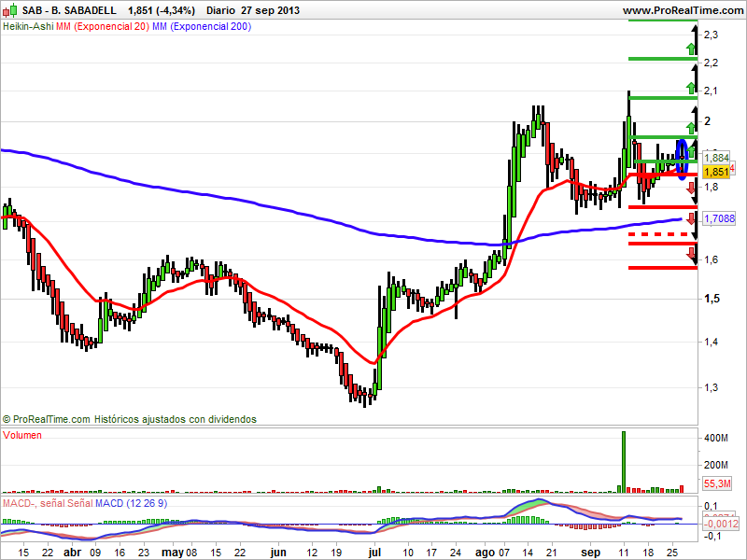Image resolution: width=747 pixels, height=560 pixels.
Task: Click the candlestick icon beside the SAB title
Action: click(9, 10)
